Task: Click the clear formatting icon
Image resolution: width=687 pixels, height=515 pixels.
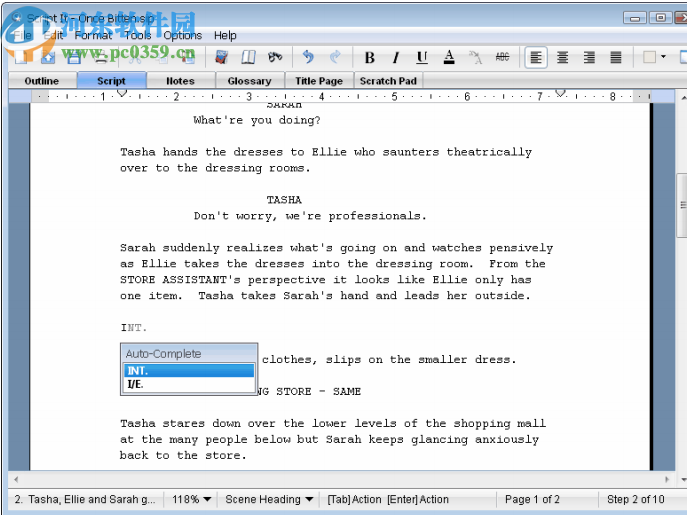Action: tap(475, 57)
